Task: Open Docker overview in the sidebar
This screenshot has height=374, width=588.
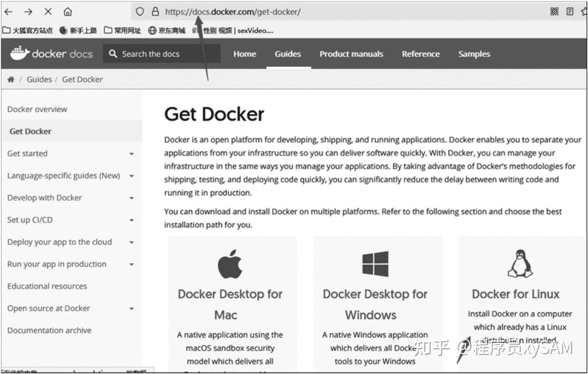Action: click(x=37, y=109)
